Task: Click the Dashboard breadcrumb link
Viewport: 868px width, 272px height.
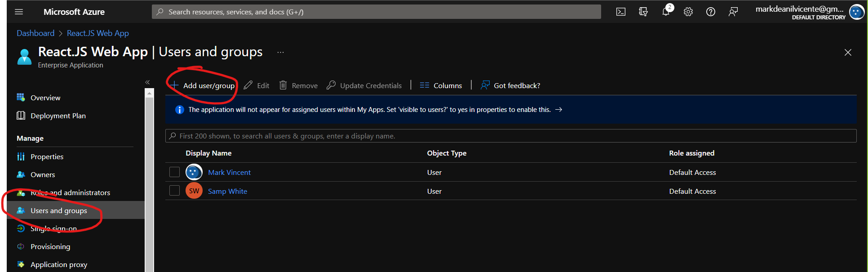Action: pyautogui.click(x=35, y=33)
